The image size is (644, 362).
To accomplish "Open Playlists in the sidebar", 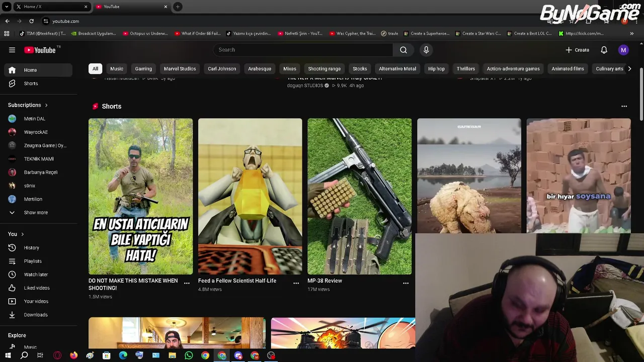I will coord(38,261).
